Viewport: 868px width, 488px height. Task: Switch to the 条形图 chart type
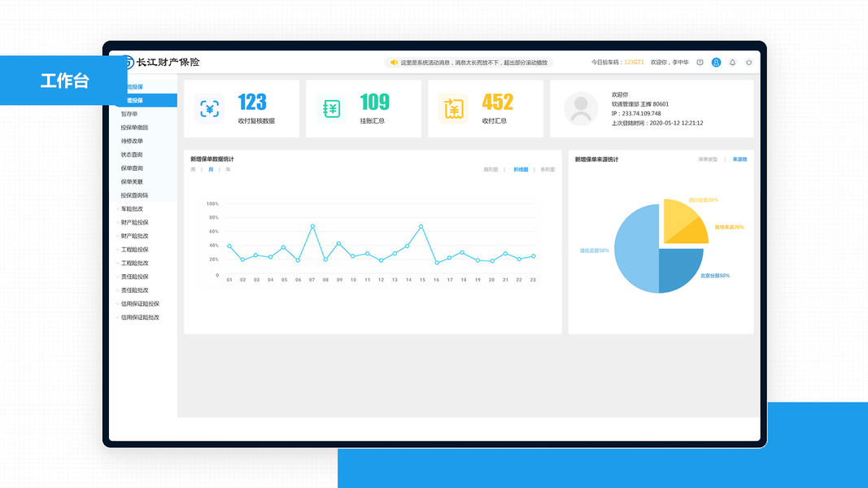pyautogui.click(x=547, y=169)
